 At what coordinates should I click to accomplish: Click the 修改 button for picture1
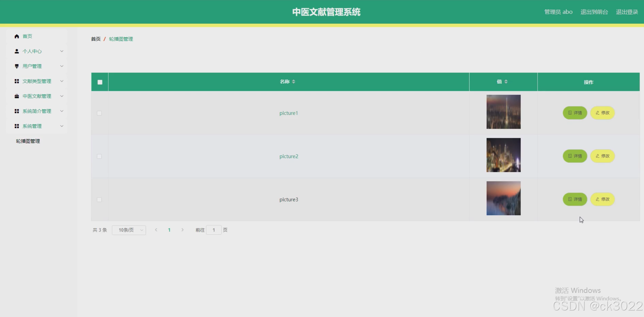point(602,113)
